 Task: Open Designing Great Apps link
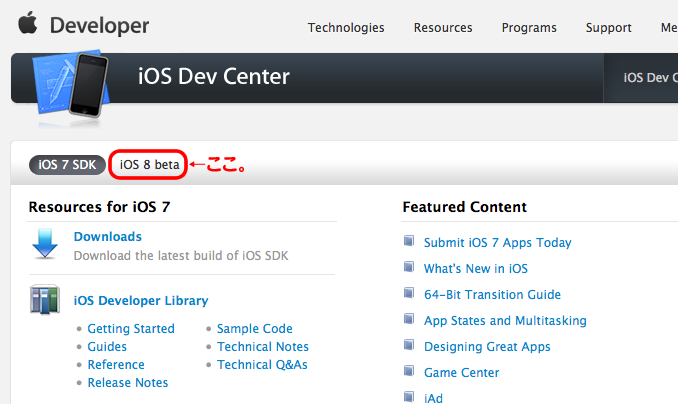point(487,347)
